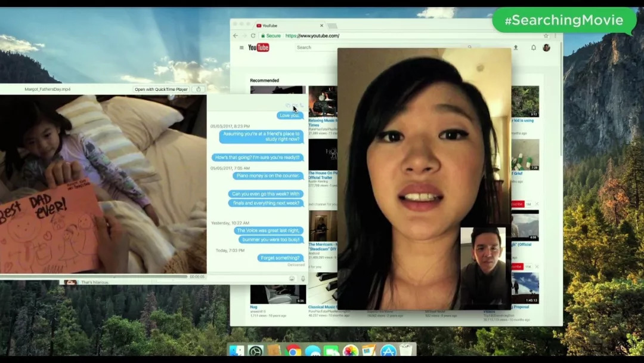Image resolution: width=644 pixels, height=363 pixels.
Task: Open thumbnail with 1:45:13 duration
Action: tap(525, 288)
